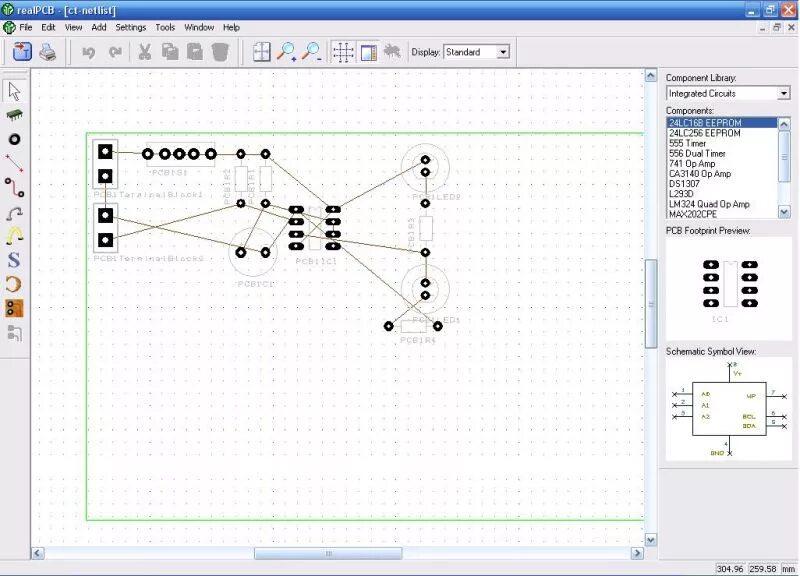Click the blue export document icon
The width and height of the screenshot is (800, 576).
pyautogui.click(x=22, y=52)
